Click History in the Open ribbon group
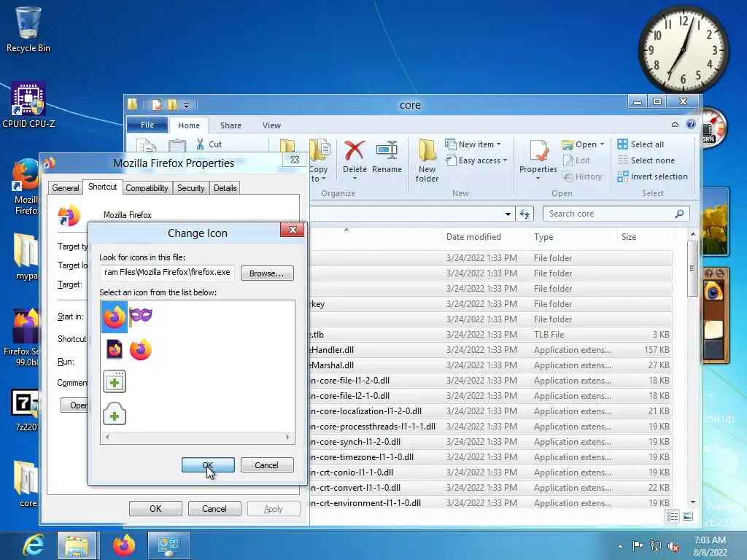747x560 pixels. tap(583, 176)
